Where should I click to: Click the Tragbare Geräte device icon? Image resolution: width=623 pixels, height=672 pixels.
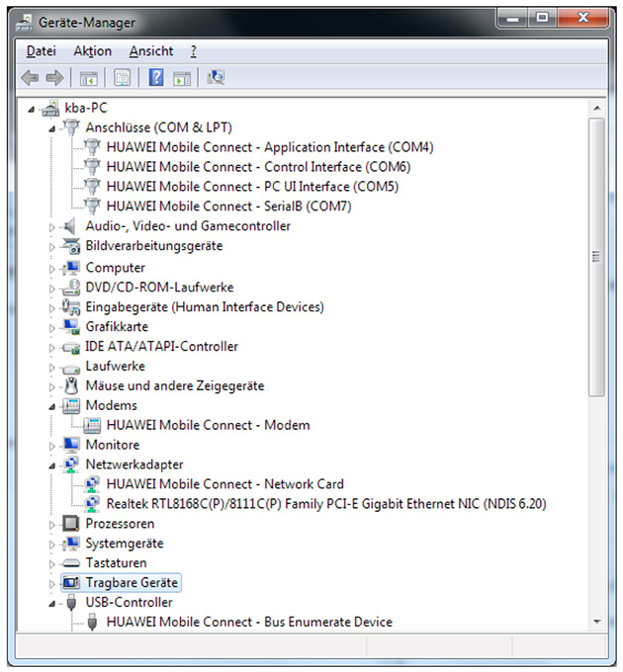tap(71, 582)
